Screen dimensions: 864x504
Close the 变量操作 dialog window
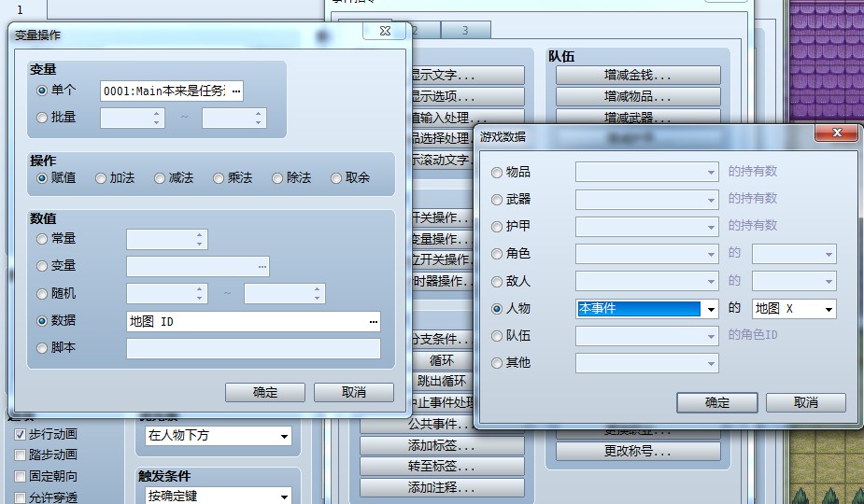[x=385, y=31]
